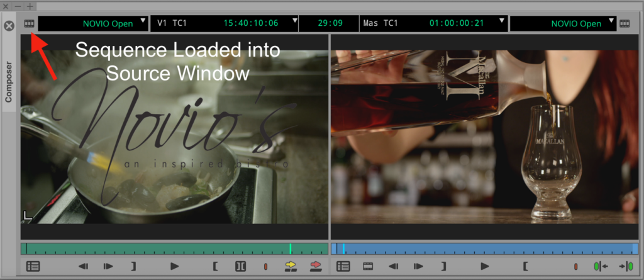The height and width of the screenshot is (280, 644).
Task: Click Mark IN under the source monitor
Action: [x=215, y=266]
